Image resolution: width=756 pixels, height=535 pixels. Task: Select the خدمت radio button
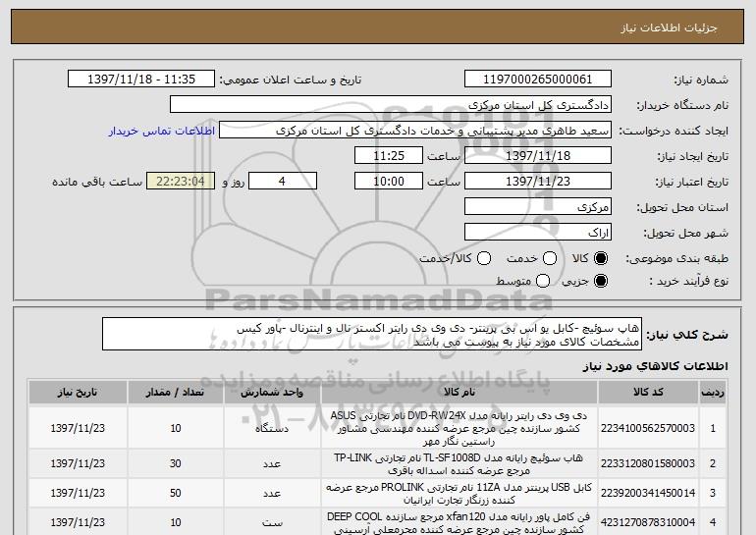[x=550, y=258]
